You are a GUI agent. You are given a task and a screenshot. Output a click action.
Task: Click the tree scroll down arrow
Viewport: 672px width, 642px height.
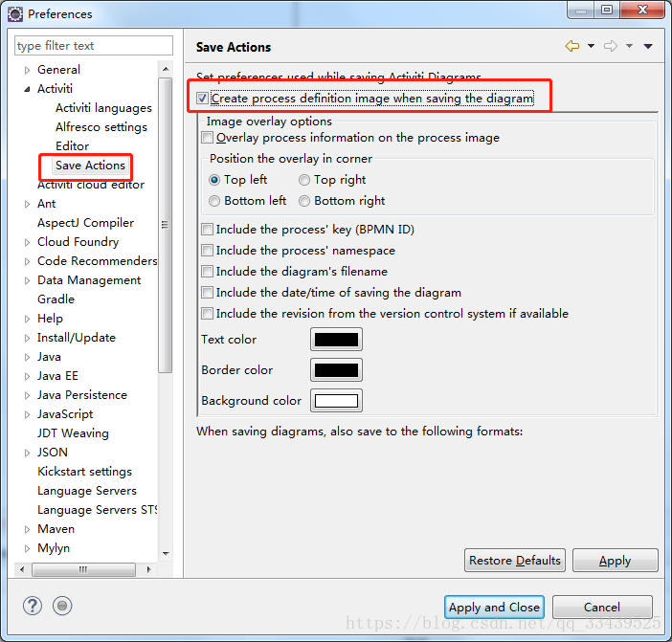pos(166,554)
